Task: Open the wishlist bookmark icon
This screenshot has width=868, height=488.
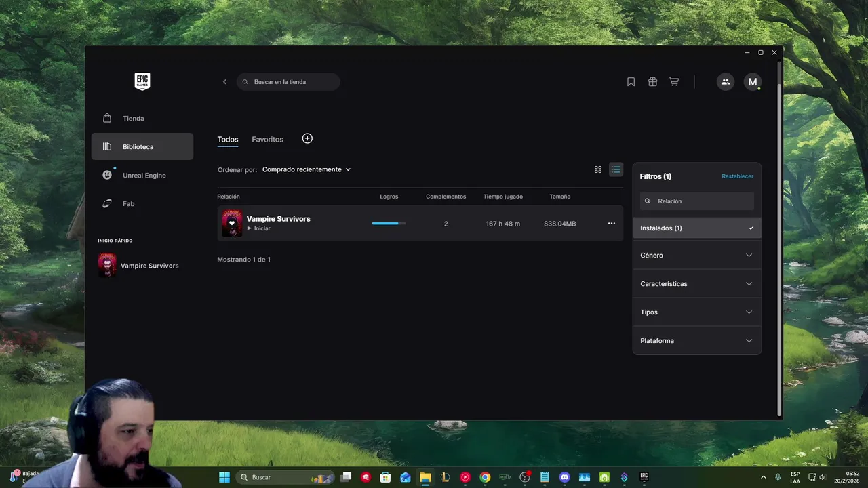Action: pos(631,82)
